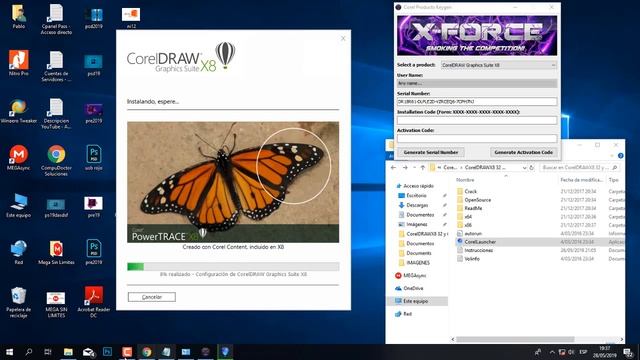Open Imágenes in the navigation pane
This screenshot has width=640, height=360.
pos(417,224)
